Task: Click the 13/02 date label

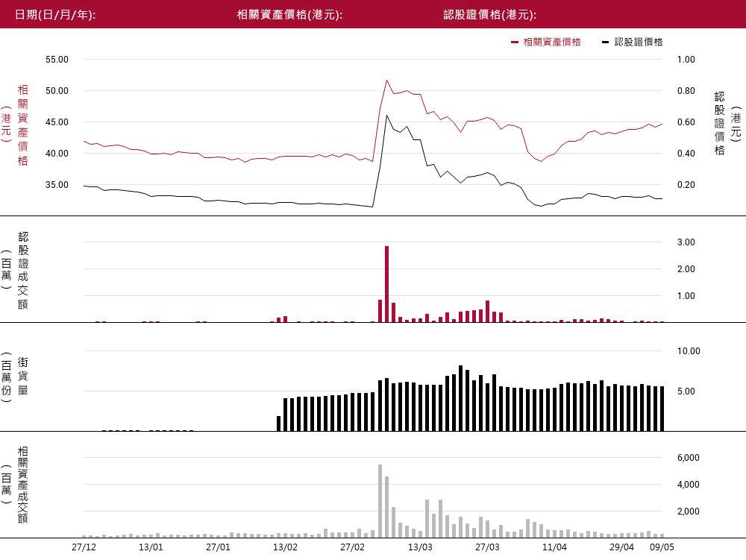Action: (285, 547)
